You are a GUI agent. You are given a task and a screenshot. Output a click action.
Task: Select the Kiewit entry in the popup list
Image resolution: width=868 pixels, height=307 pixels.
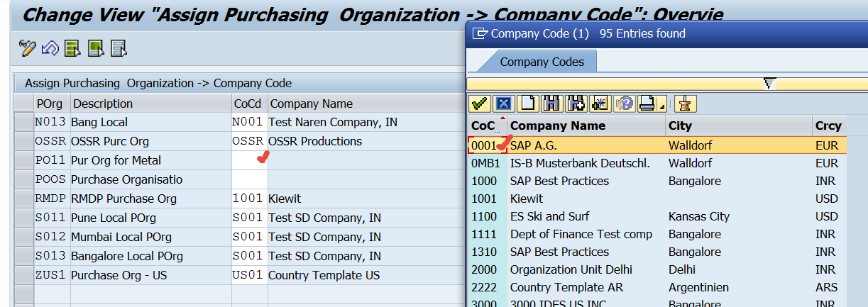click(657, 199)
